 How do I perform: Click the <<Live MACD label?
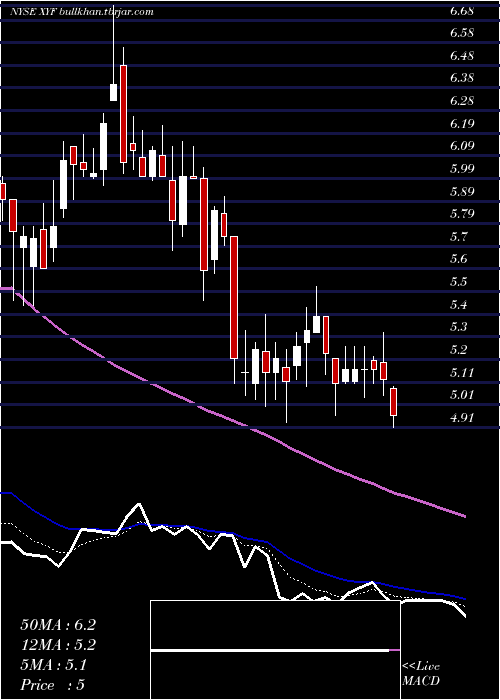pos(421,674)
